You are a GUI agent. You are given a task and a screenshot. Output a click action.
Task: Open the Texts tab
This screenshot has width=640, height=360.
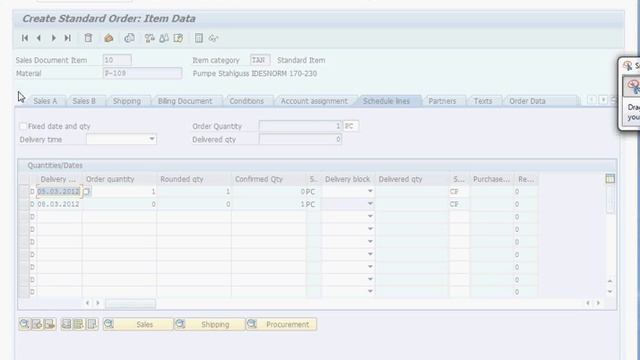coord(482,101)
